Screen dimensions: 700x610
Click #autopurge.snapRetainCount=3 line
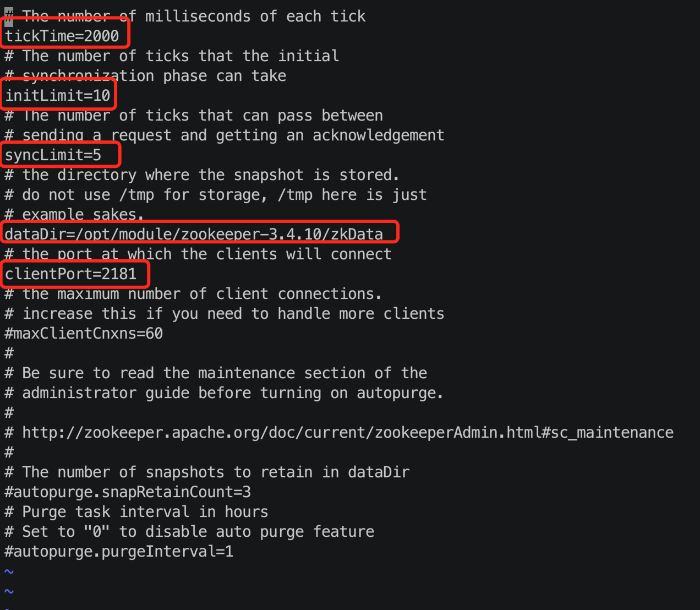(x=128, y=492)
